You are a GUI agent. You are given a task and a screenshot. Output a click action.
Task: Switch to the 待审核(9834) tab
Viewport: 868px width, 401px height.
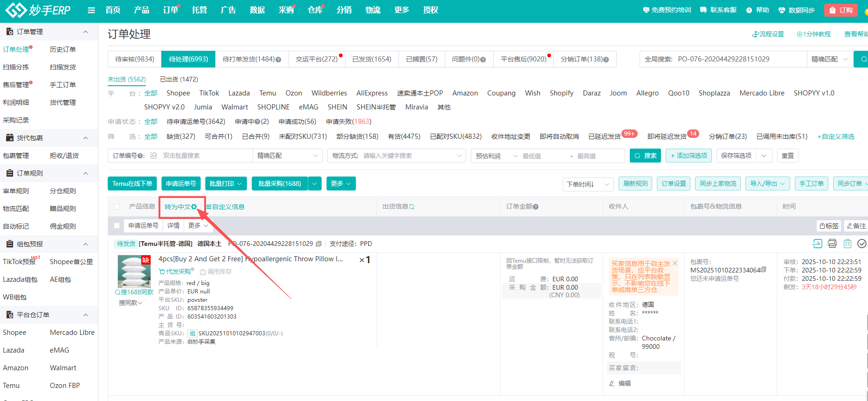pyautogui.click(x=135, y=59)
